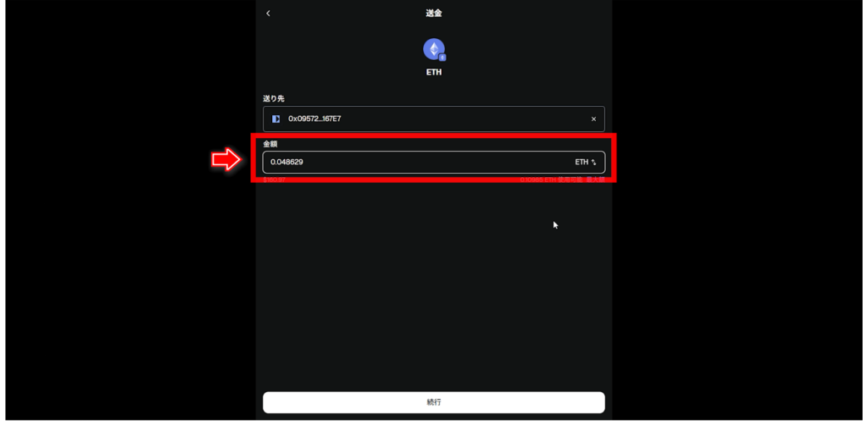Click the 最大額 max amount link

coord(595,180)
